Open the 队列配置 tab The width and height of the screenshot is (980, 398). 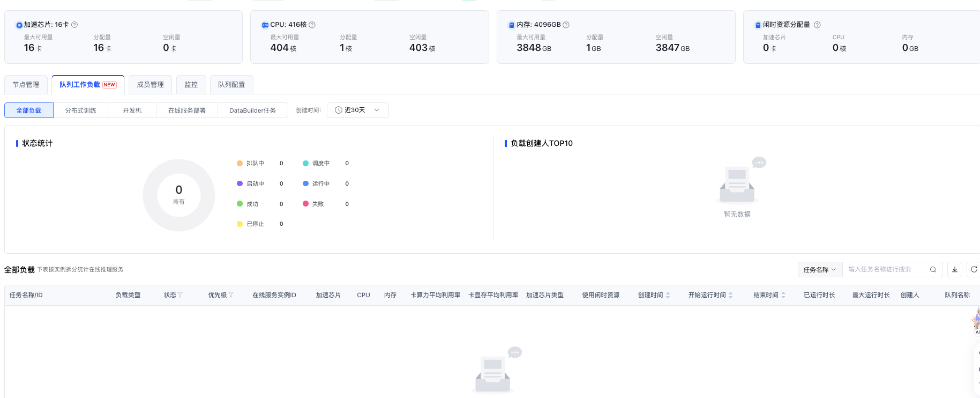point(231,85)
